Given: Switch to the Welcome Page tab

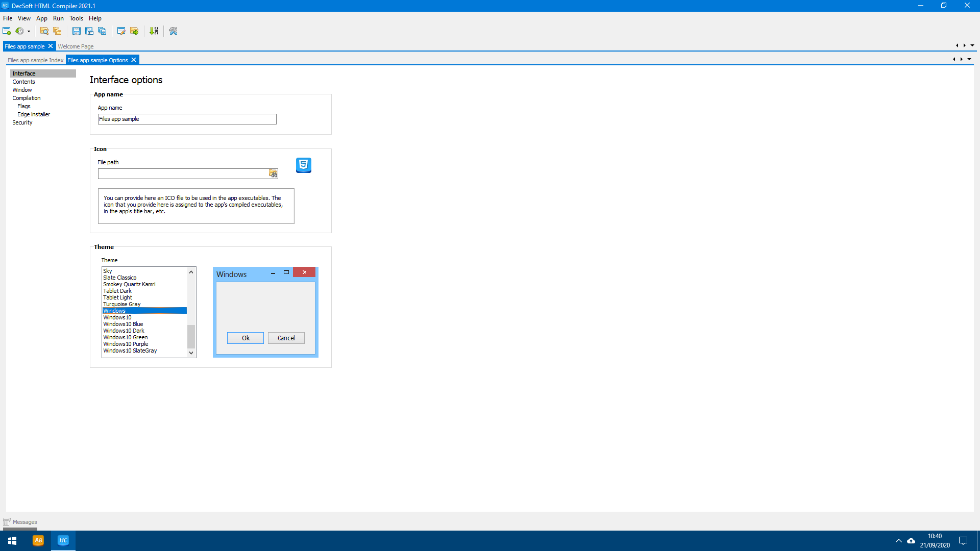Looking at the screenshot, I should [76, 46].
